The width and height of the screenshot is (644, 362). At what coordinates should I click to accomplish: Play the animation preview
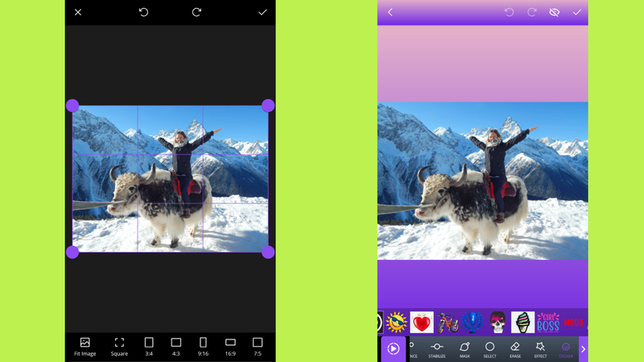click(393, 348)
